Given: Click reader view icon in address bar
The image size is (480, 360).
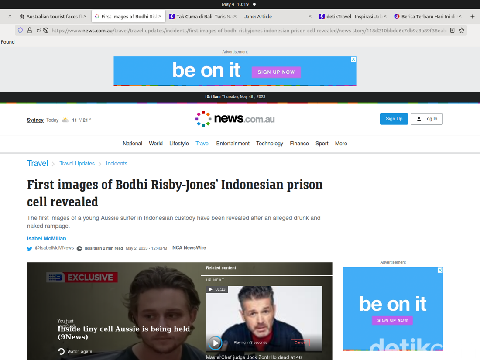Looking at the screenshot, I should tap(452, 30).
